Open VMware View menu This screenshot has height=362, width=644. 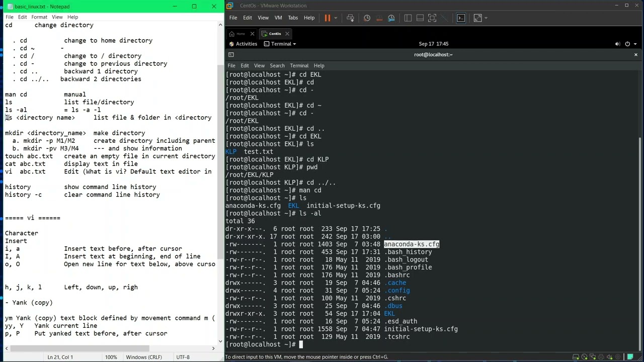(263, 18)
